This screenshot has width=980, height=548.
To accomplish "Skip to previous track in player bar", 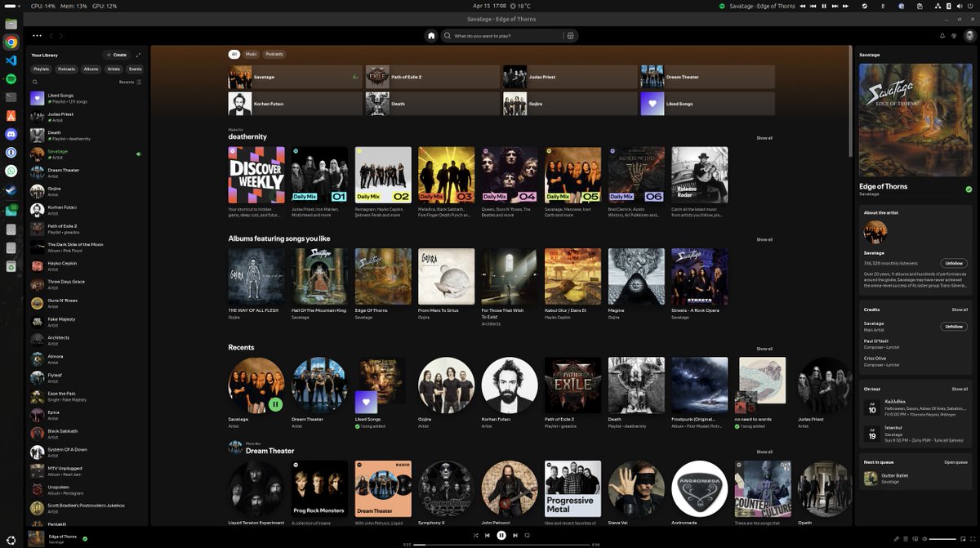I will (x=488, y=536).
